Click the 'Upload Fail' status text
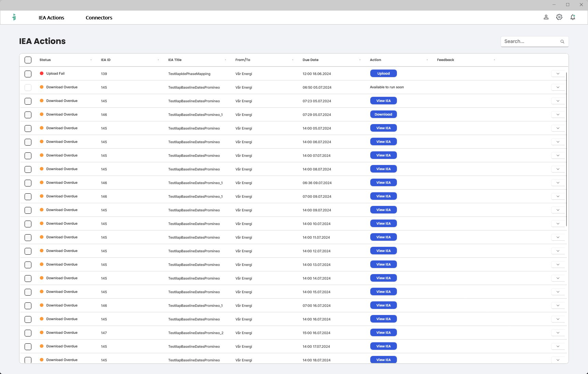 55,74
